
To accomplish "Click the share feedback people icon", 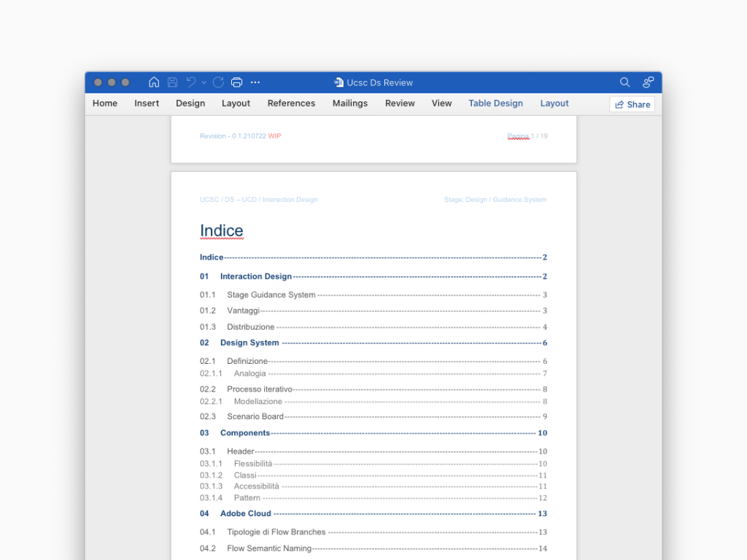I will 648,82.
